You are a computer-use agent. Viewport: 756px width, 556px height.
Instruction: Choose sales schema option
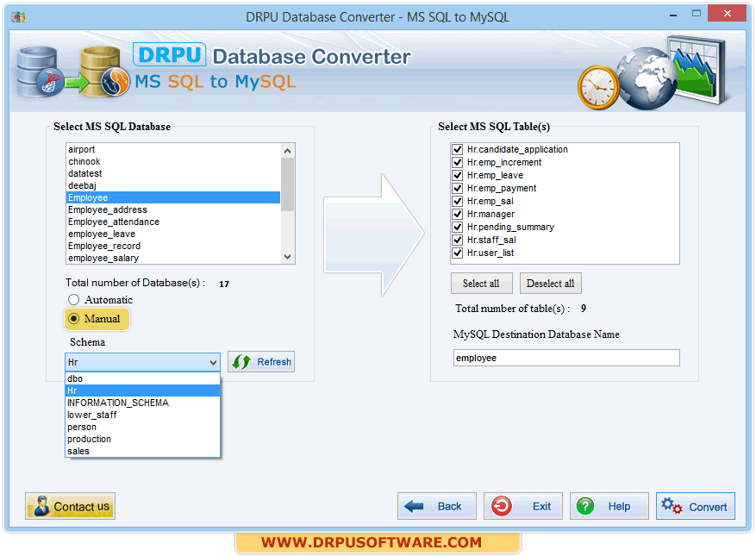143,451
